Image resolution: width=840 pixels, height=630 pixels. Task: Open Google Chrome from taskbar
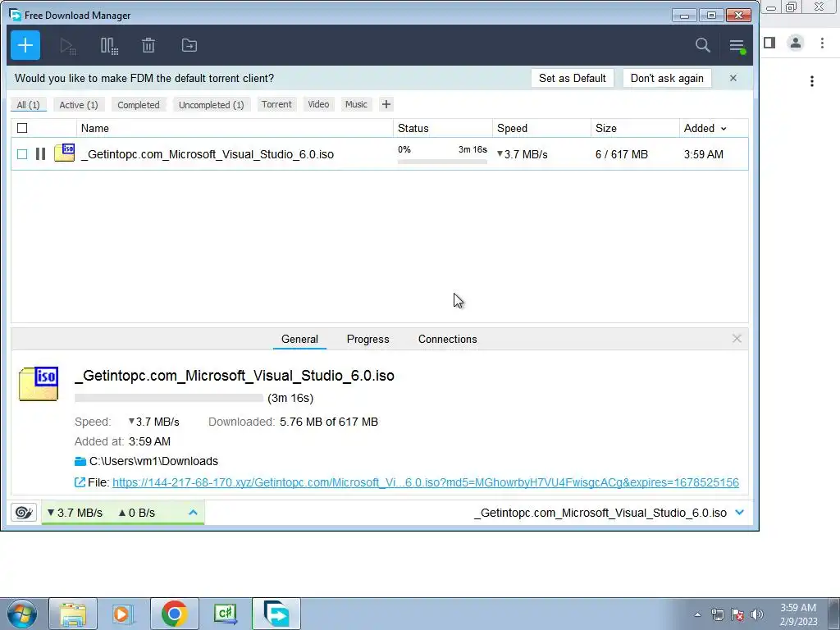coord(174,614)
